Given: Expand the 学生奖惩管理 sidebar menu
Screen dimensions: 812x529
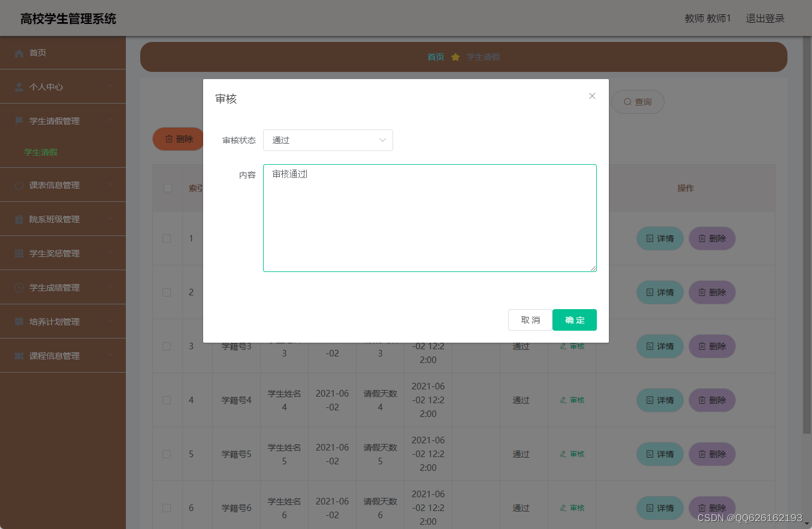Looking at the screenshot, I should pyautogui.click(x=63, y=253).
